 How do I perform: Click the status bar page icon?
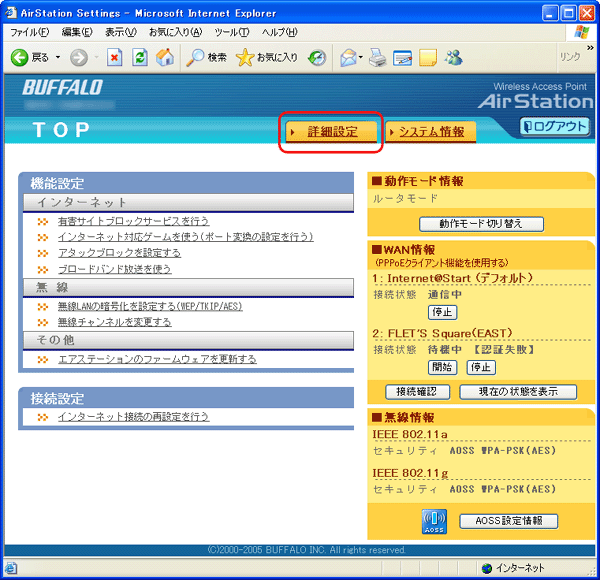(x=10, y=568)
